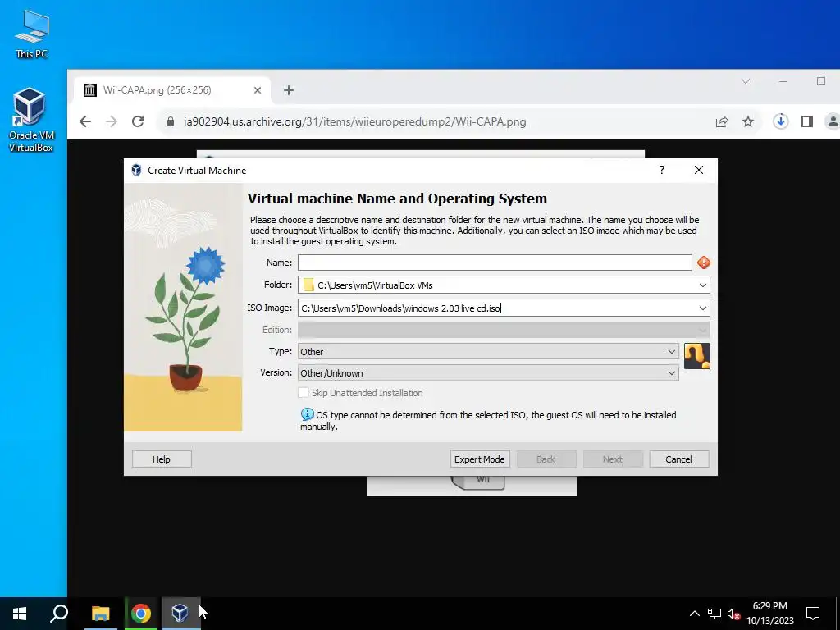Click the Next button
This screenshot has height=630, width=840.
pos(612,459)
